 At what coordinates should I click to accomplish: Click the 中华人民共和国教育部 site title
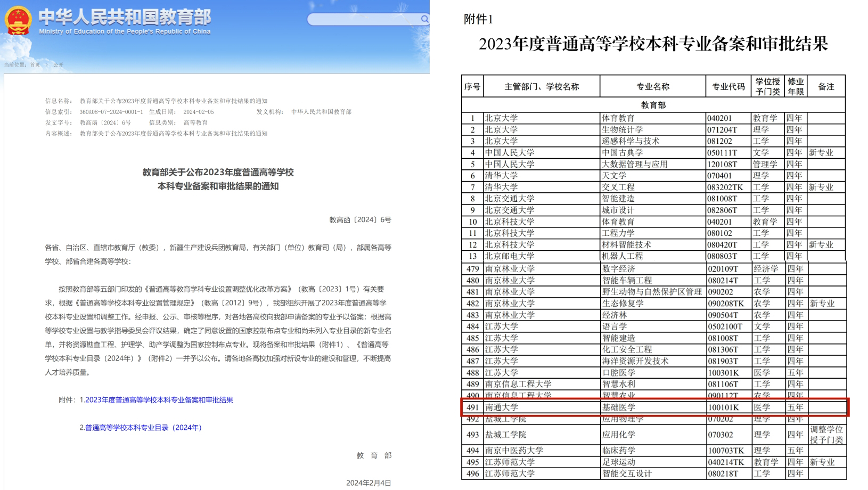point(125,17)
